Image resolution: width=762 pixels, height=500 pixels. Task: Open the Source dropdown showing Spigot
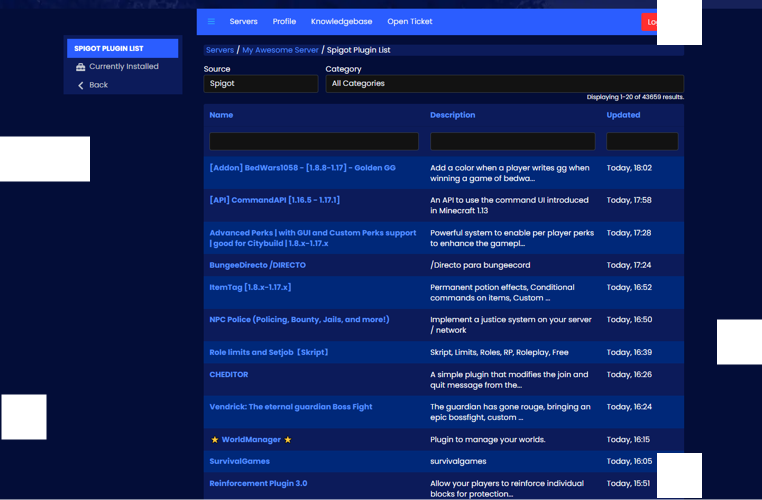260,84
